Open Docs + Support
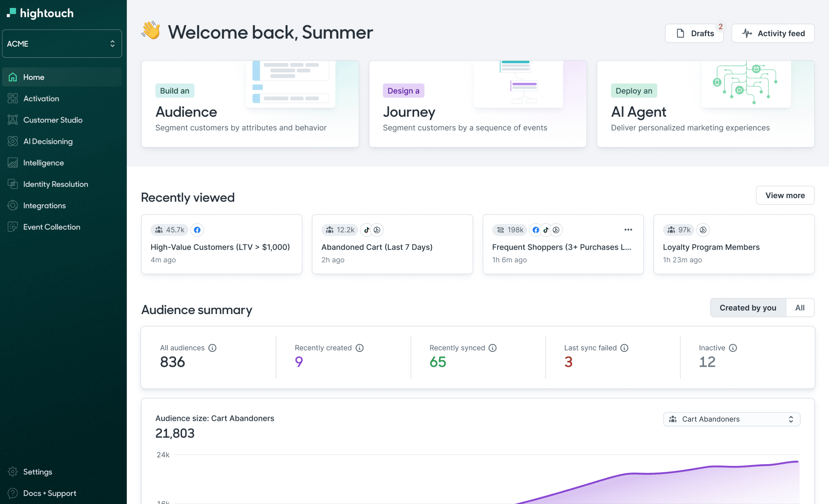The image size is (829, 504). point(50,493)
